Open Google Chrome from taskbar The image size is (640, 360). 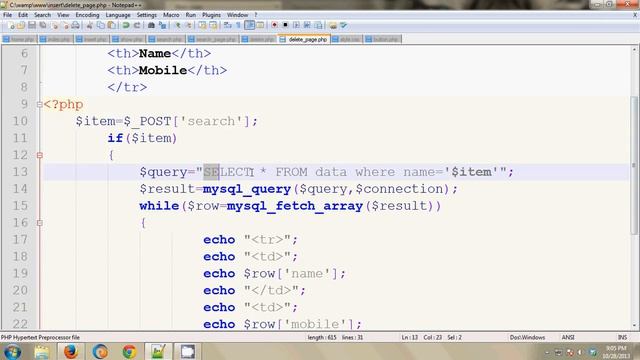(x=129, y=351)
